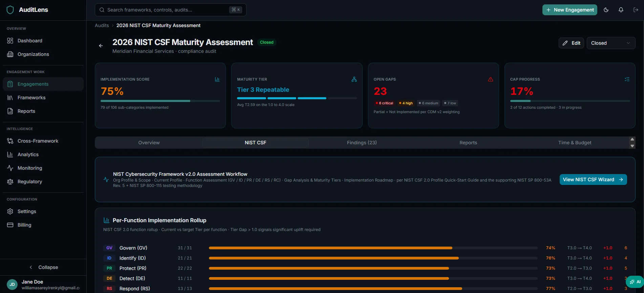Click Maturity Tier hierarchy icon
644x293 pixels.
click(x=354, y=79)
